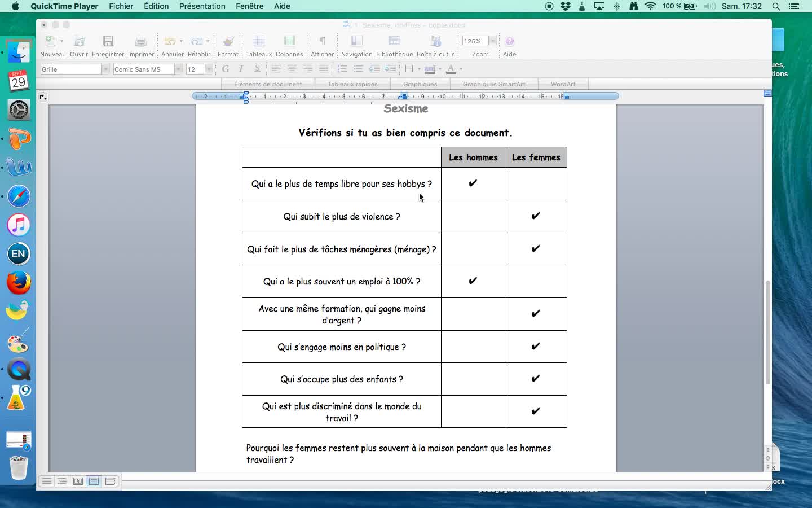The height and width of the screenshot is (508, 812).
Task: Open the Comic Sans MS font dropdown
Action: (x=178, y=69)
